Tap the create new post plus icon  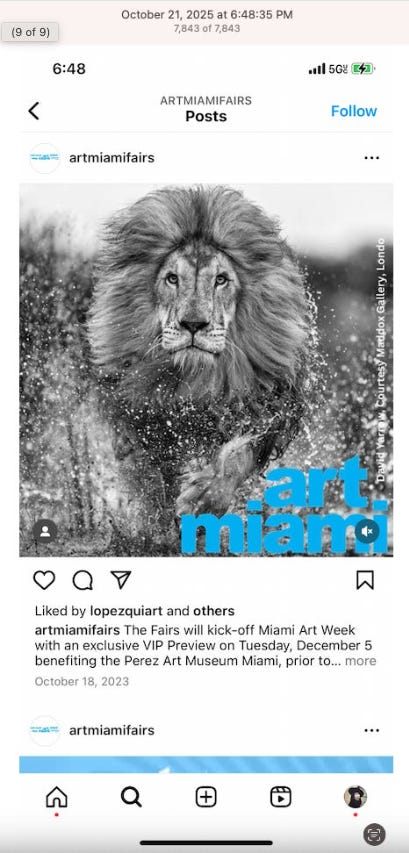pos(206,797)
